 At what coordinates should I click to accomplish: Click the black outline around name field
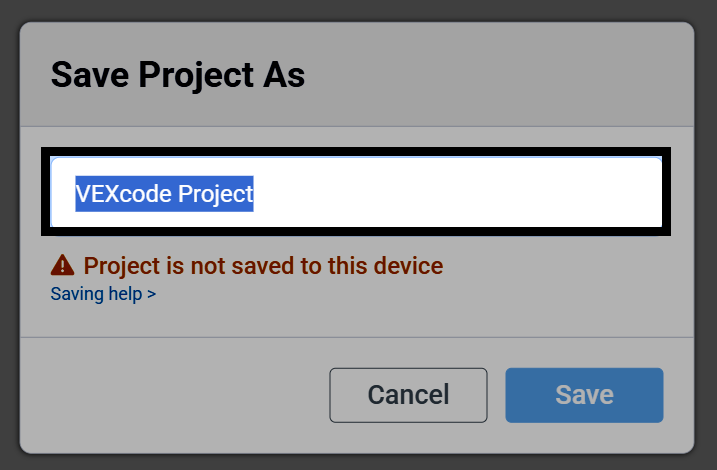pyautogui.click(x=356, y=151)
